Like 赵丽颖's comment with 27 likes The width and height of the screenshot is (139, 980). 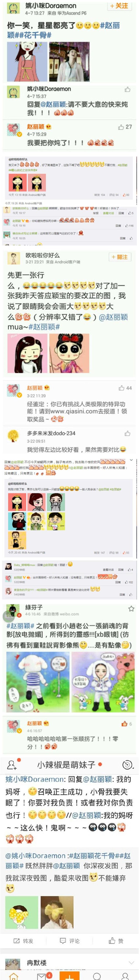tap(125, 127)
